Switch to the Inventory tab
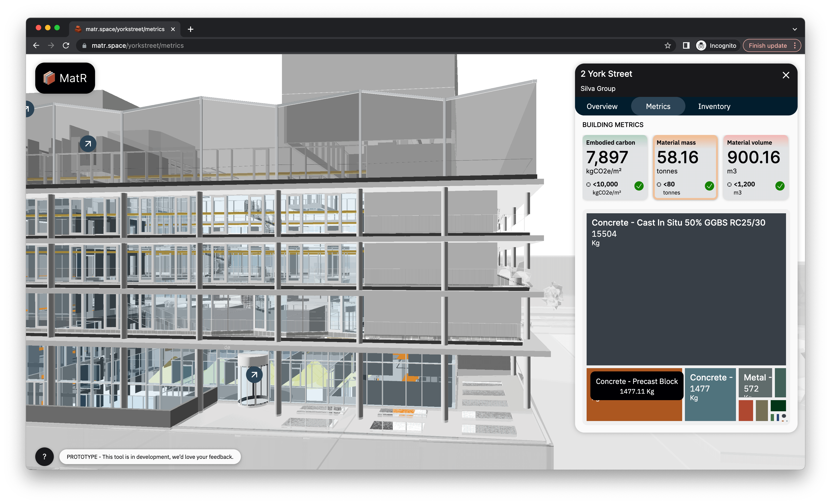The image size is (831, 504). (714, 107)
